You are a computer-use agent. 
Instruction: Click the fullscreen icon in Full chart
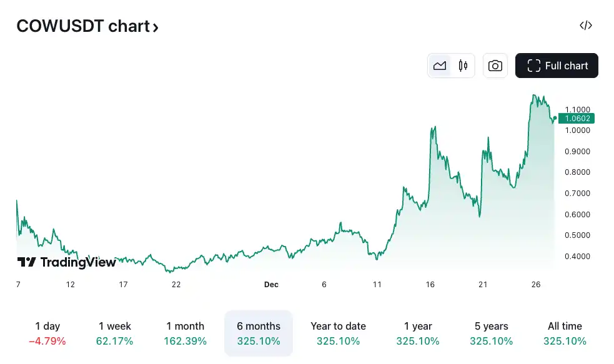click(533, 66)
